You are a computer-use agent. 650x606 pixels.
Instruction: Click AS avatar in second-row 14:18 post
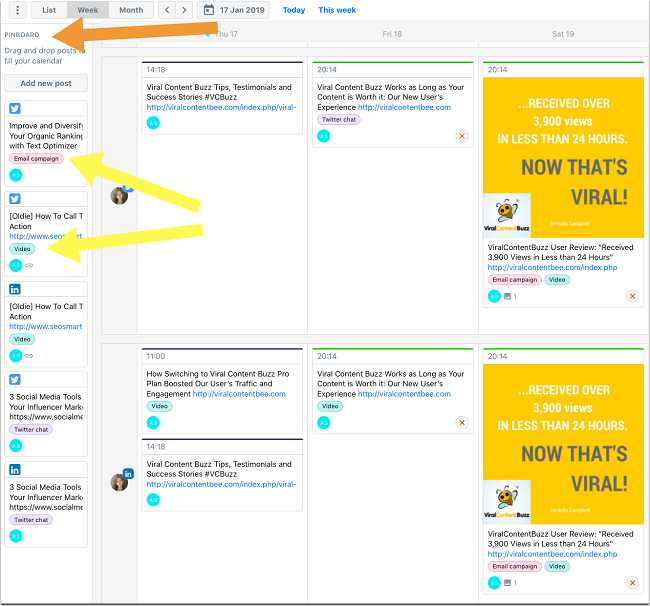(153, 500)
